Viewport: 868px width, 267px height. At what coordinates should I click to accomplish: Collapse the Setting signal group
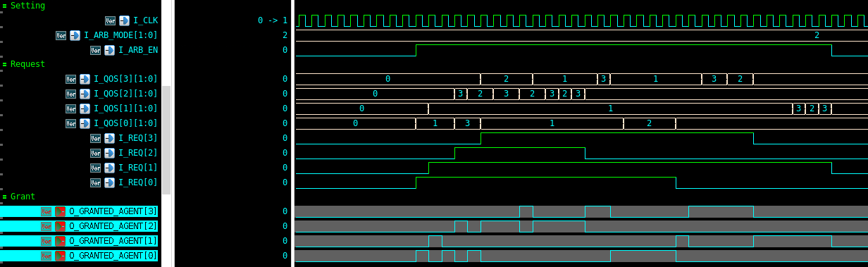tap(4, 6)
